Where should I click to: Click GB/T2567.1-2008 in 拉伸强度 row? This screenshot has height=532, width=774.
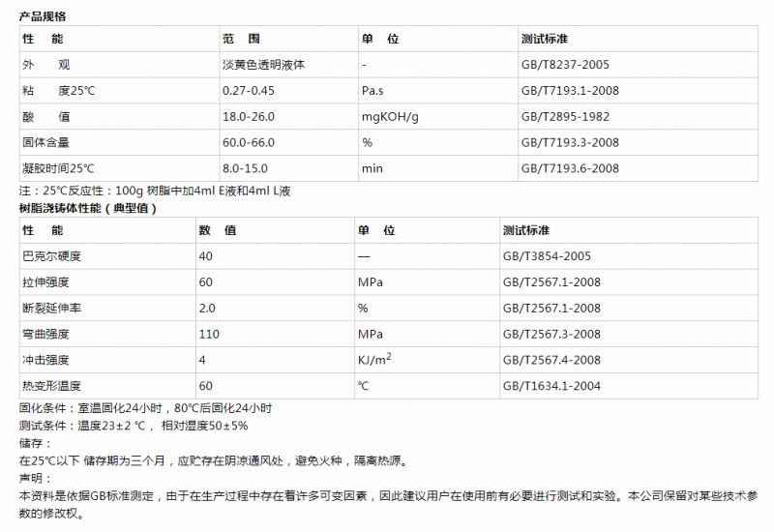pyautogui.click(x=551, y=282)
